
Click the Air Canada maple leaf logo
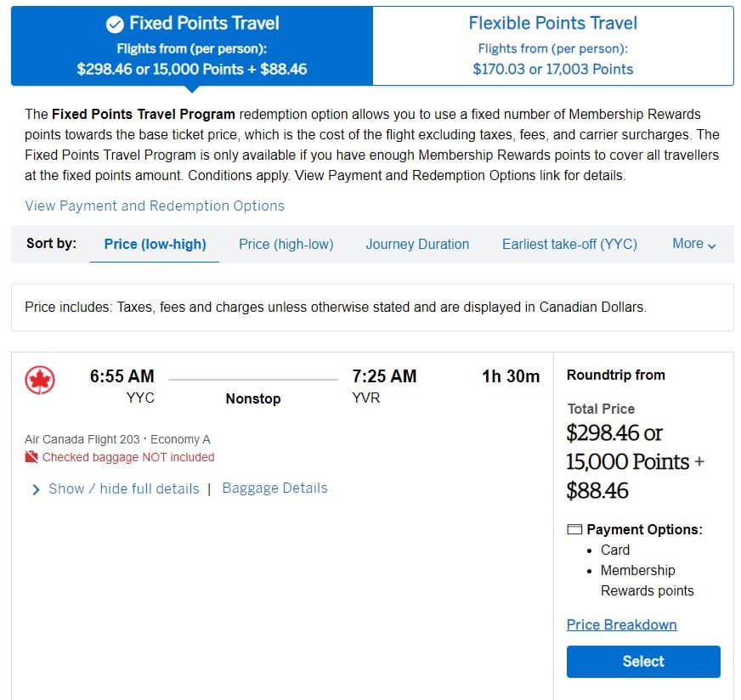(40, 381)
